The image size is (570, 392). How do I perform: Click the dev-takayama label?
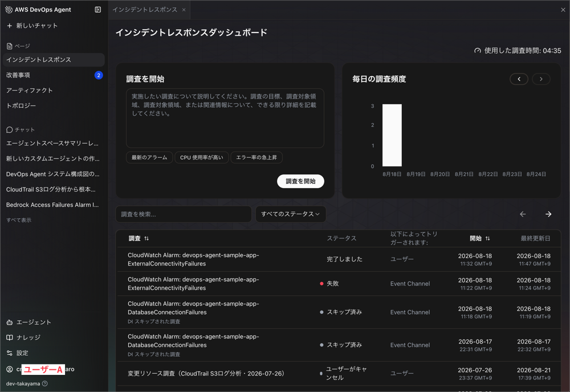click(23, 383)
